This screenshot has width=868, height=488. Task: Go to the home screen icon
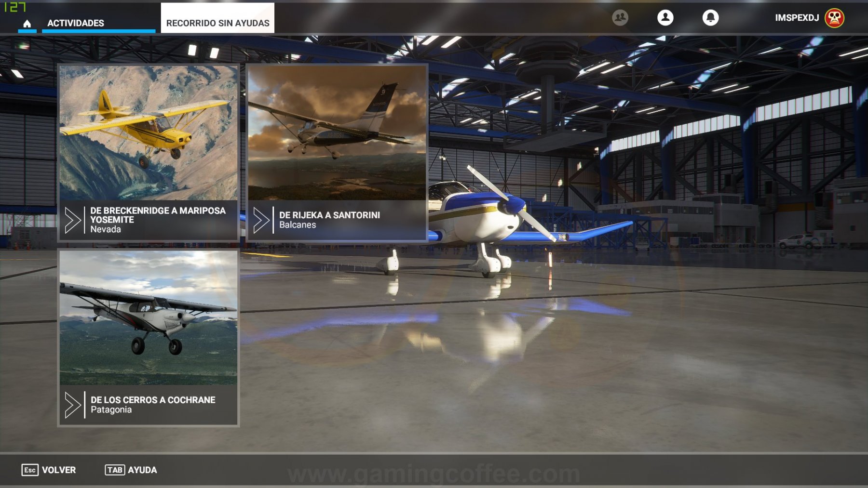[x=27, y=23]
